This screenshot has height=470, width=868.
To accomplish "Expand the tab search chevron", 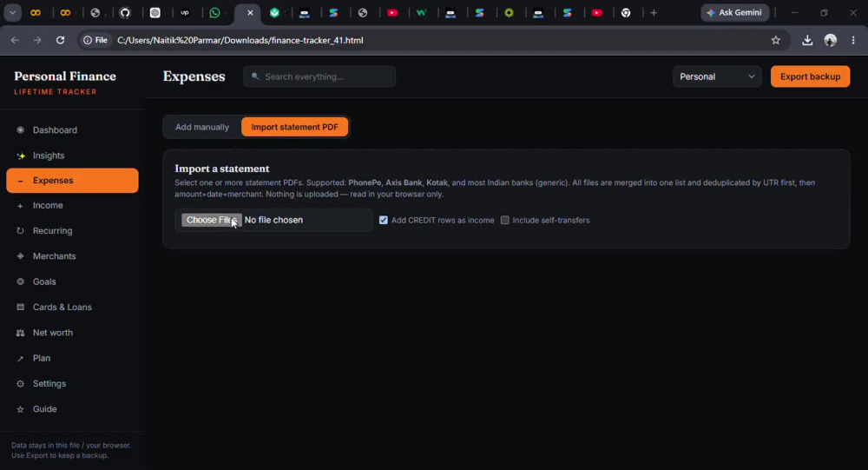I will 12,13.
